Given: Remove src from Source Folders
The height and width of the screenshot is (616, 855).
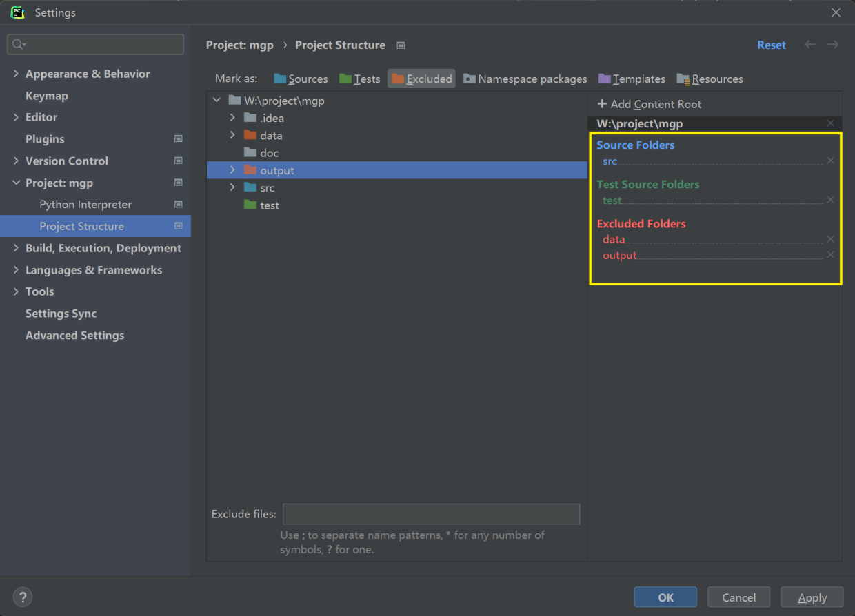Looking at the screenshot, I should point(830,160).
